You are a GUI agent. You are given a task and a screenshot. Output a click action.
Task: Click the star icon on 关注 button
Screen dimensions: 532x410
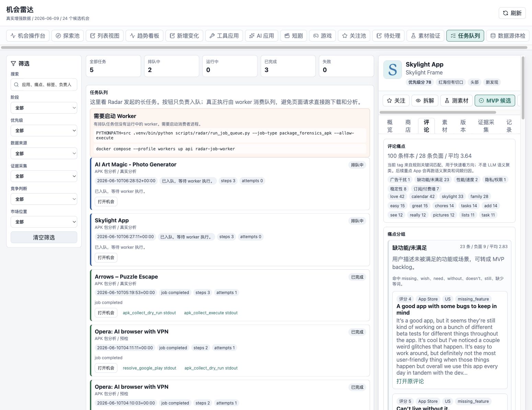(389, 101)
